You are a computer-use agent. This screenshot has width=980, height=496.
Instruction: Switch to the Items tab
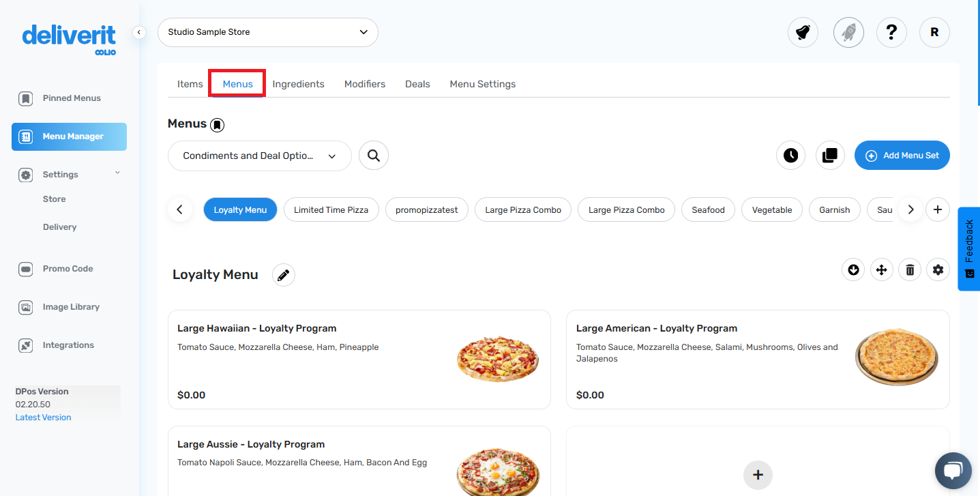(x=190, y=84)
